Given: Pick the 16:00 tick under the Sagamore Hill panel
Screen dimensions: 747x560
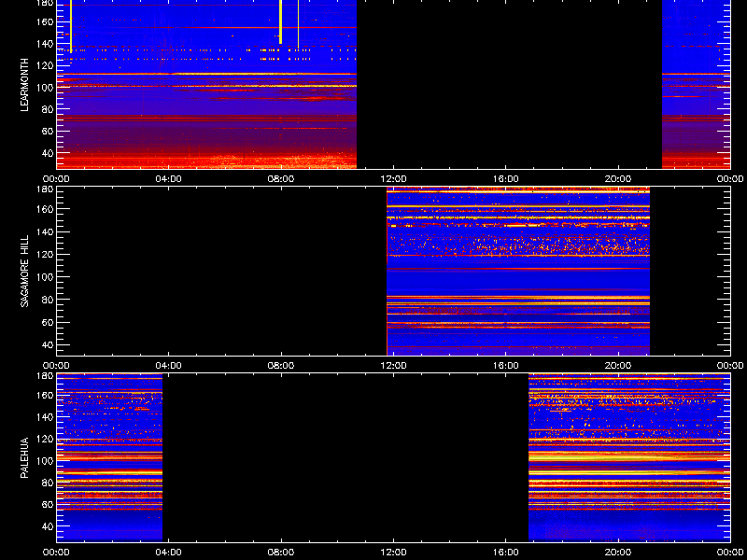Looking at the screenshot, I should (506, 366).
